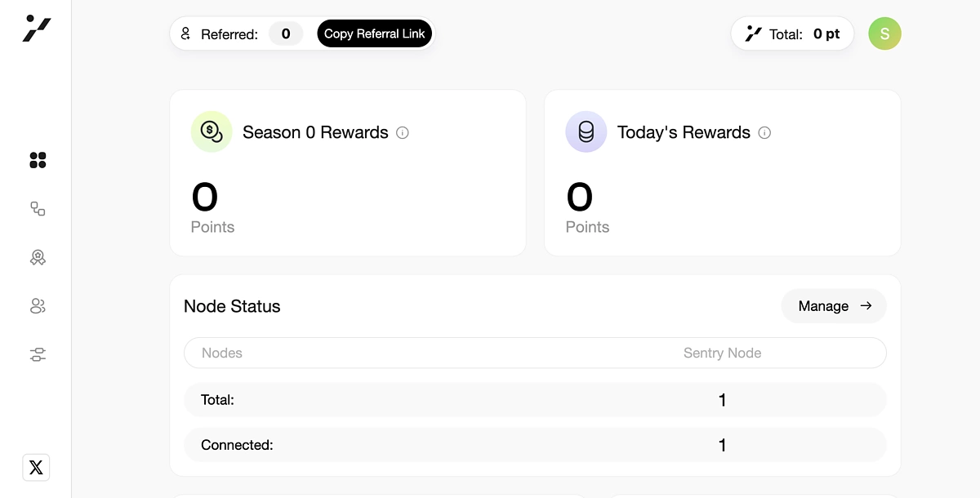
Task: Open the Settings sliders icon in sidebar
Action: click(x=38, y=354)
